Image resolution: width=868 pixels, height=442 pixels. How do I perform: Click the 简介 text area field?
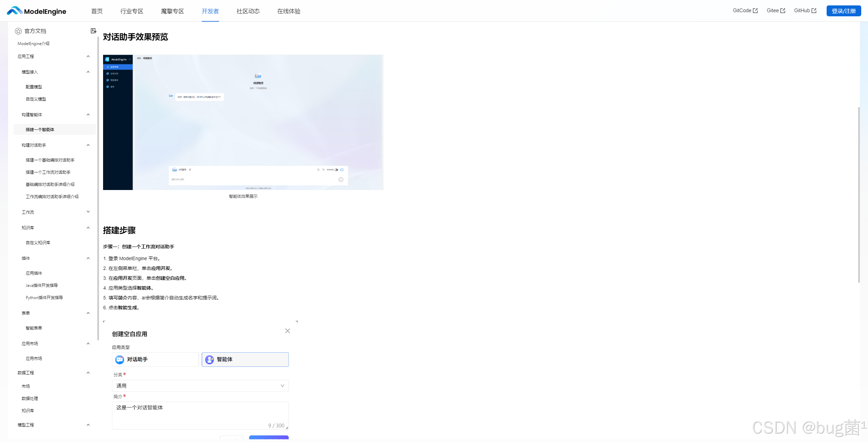[x=200, y=415]
